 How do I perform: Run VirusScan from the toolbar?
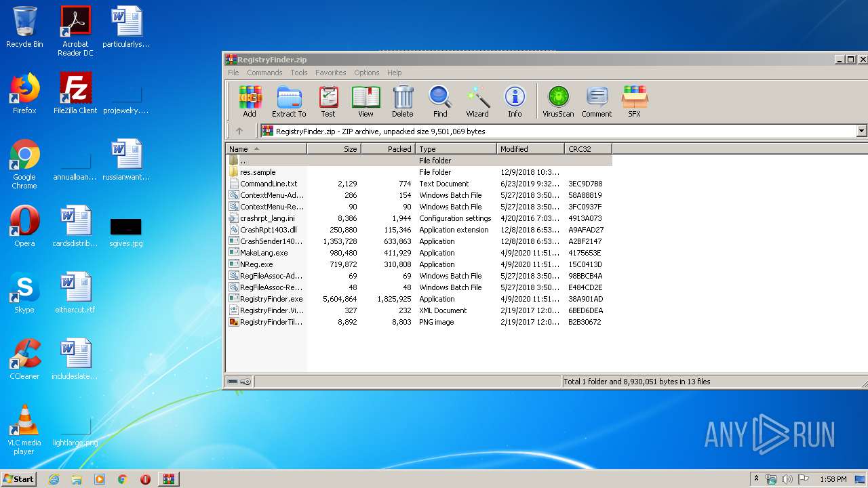(558, 102)
